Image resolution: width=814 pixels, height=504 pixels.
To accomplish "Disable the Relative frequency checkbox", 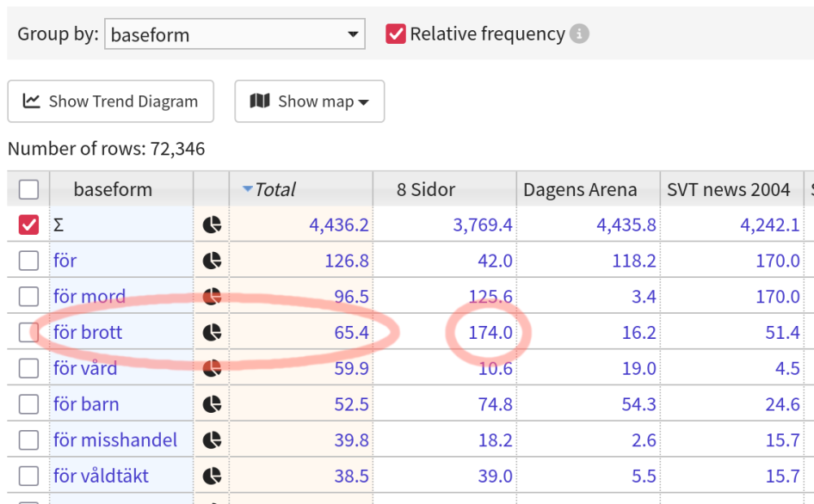I will click(396, 34).
